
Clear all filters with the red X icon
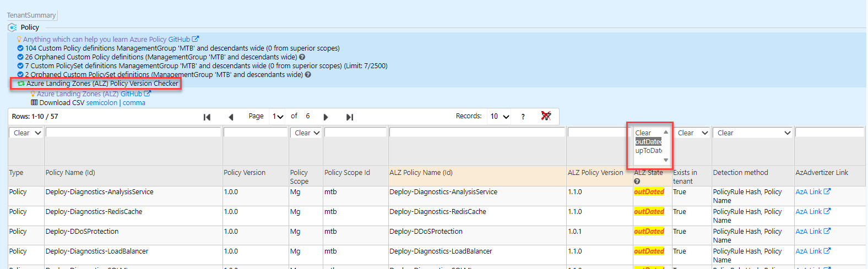[x=546, y=116]
